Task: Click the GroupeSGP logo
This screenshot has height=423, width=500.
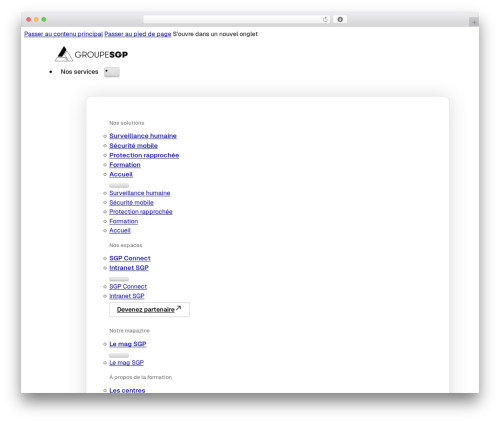Action: 91,54
